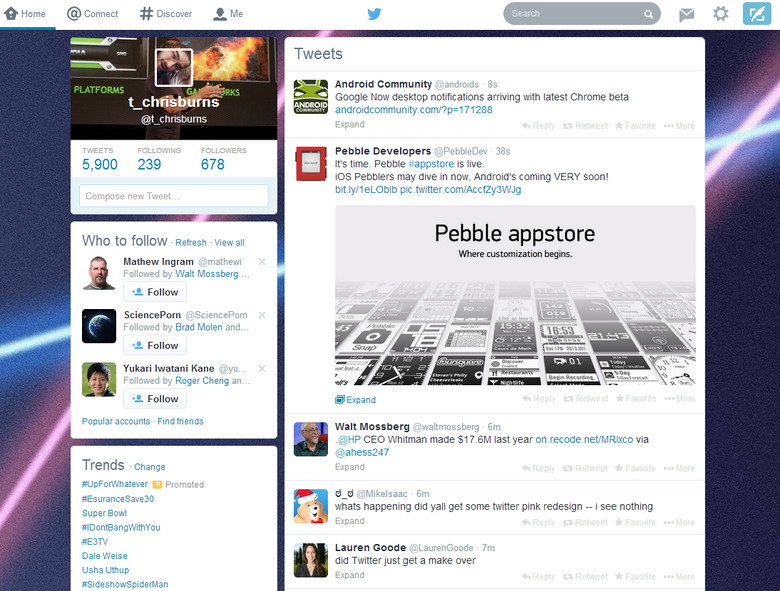
Task: View the 239 following count
Action: [x=149, y=164]
